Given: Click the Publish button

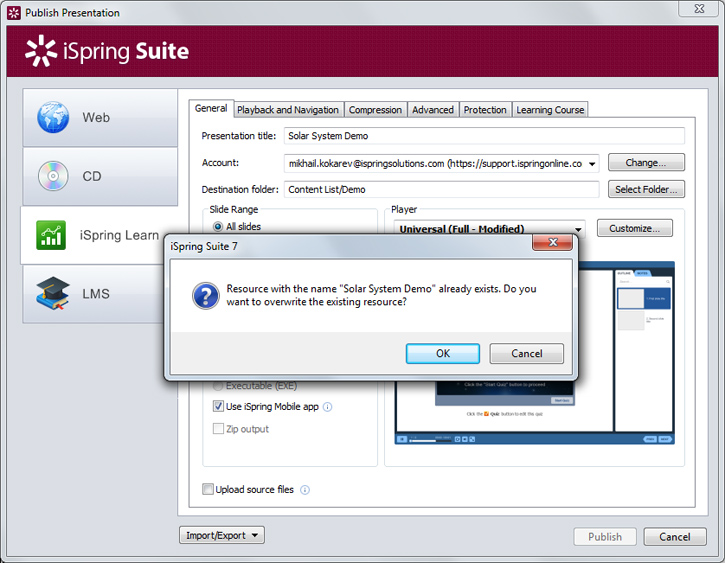Looking at the screenshot, I should (605, 537).
